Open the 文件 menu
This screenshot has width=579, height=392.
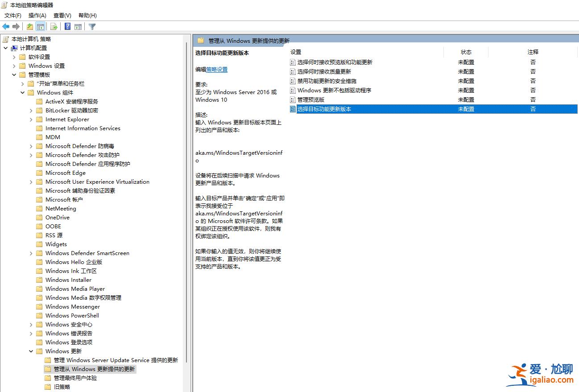[12, 15]
